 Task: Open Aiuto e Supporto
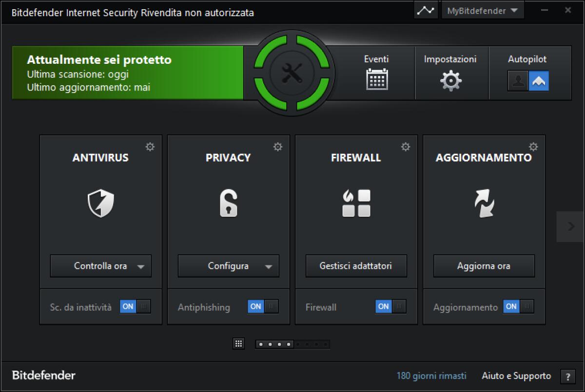[516, 375]
